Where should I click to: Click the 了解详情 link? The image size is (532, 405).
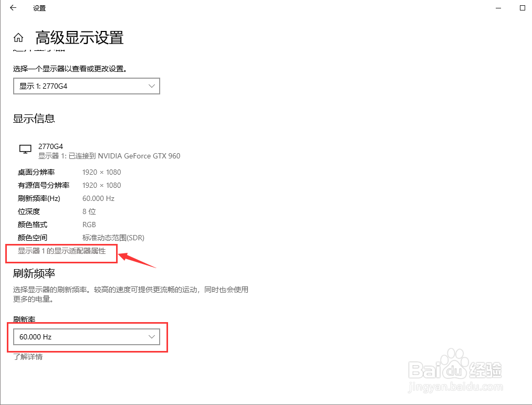29,357
